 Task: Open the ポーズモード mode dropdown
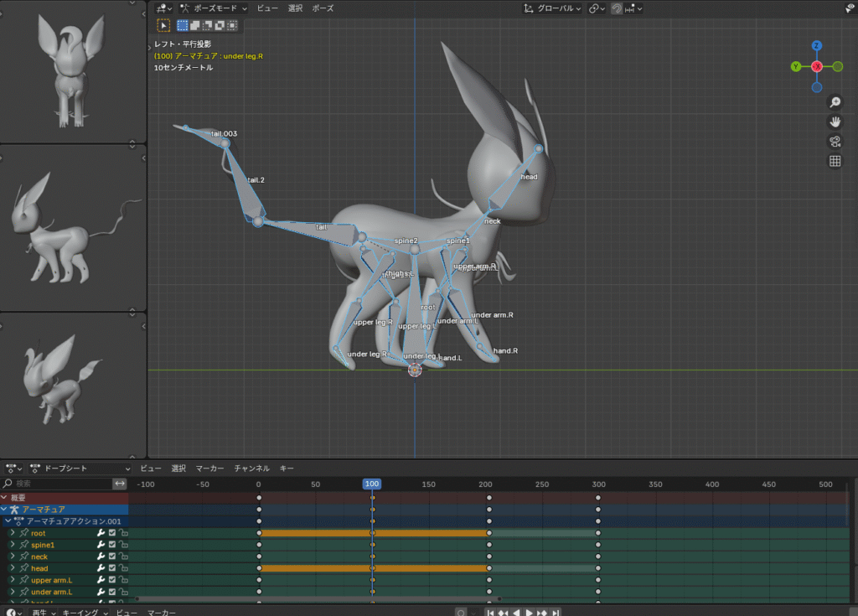(x=214, y=8)
